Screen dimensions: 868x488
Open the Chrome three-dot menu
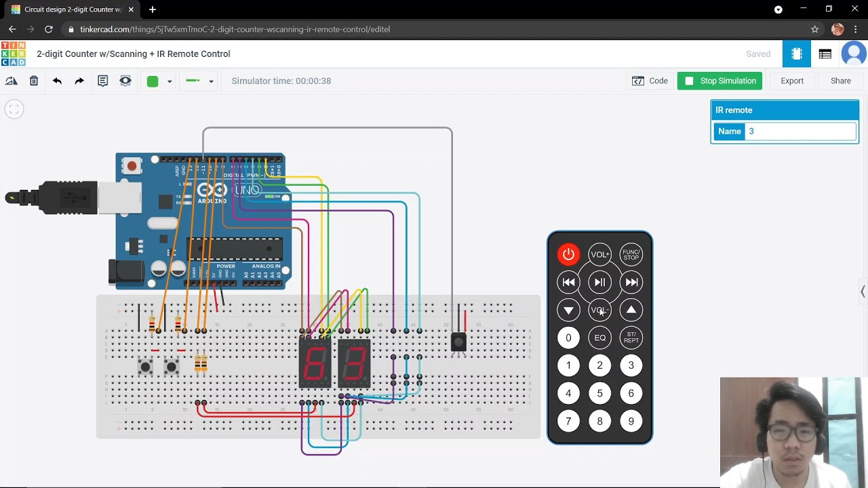point(857,29)
